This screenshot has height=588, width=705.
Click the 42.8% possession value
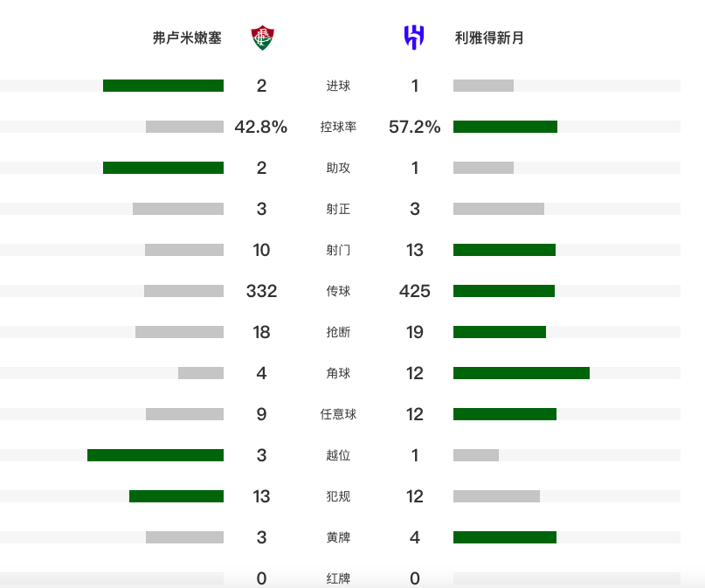(x=261, y=127)
